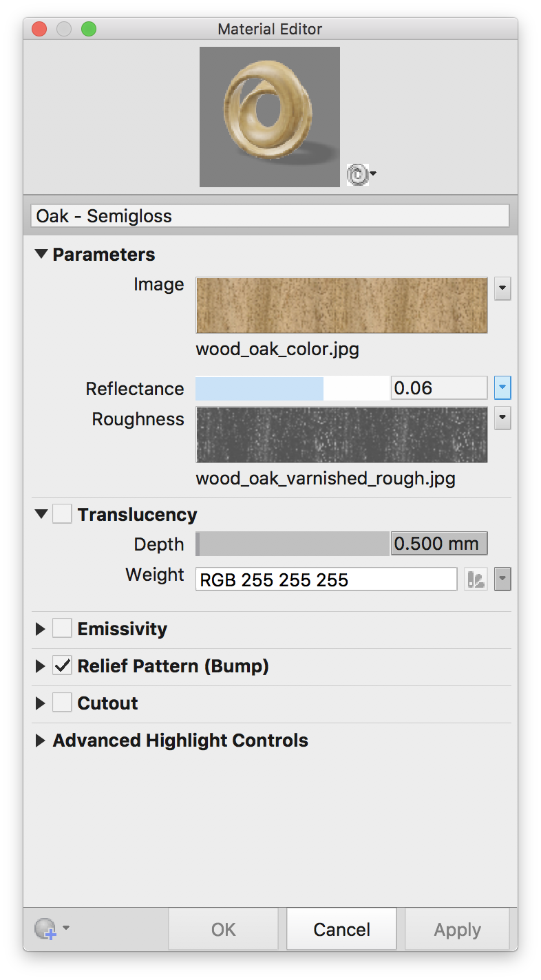The width and height of the screenshot is (541, 980).
Task: Open the Weight dropdown arrow
Action: [502, 579]
